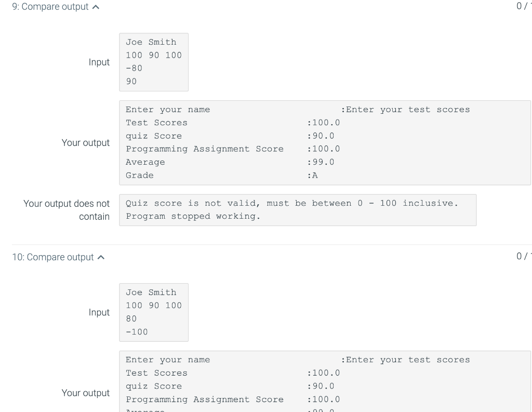Click the "Quiz score is not valid" message line
Screen dimensions: 532x412
coord(292,203)
